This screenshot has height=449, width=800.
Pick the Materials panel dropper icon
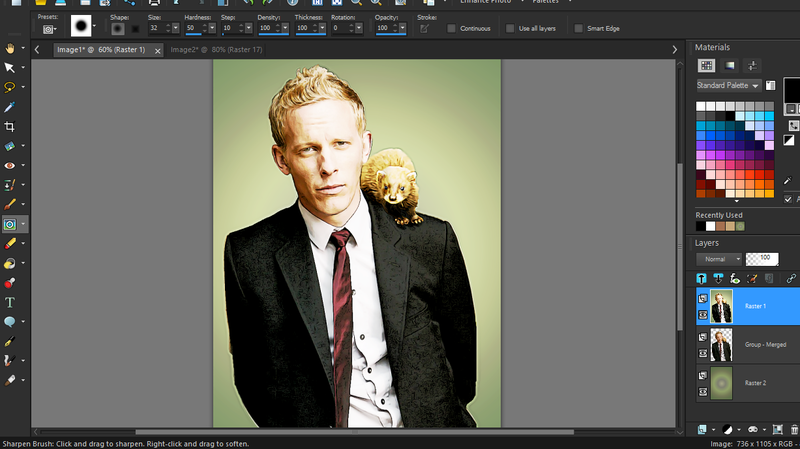point(788,181)
